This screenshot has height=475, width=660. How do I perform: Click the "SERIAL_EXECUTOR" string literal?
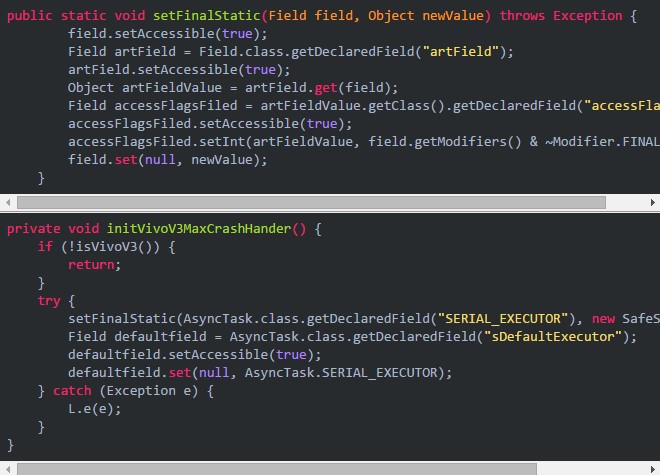point(503,319)
